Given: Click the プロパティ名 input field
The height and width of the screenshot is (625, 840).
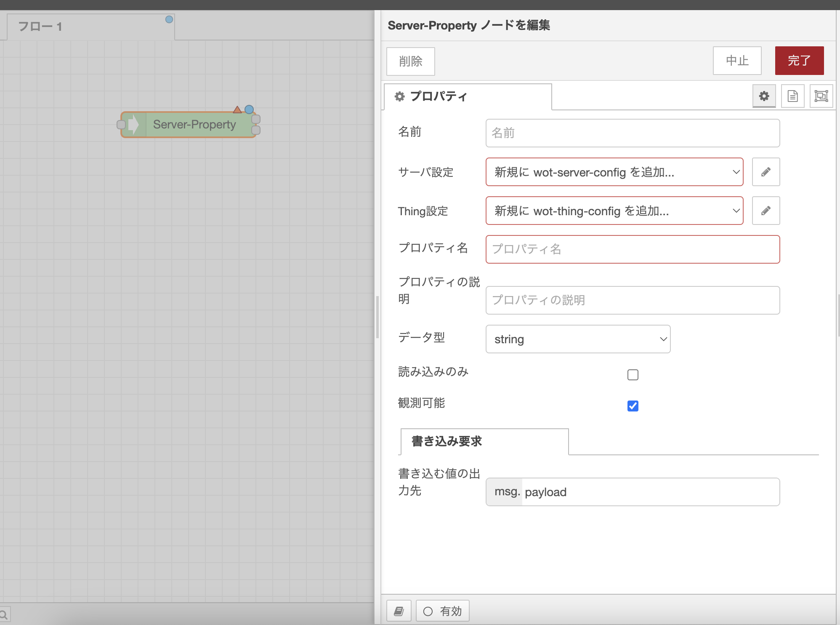Looking at the screenshot, I should tap(632, 249).
